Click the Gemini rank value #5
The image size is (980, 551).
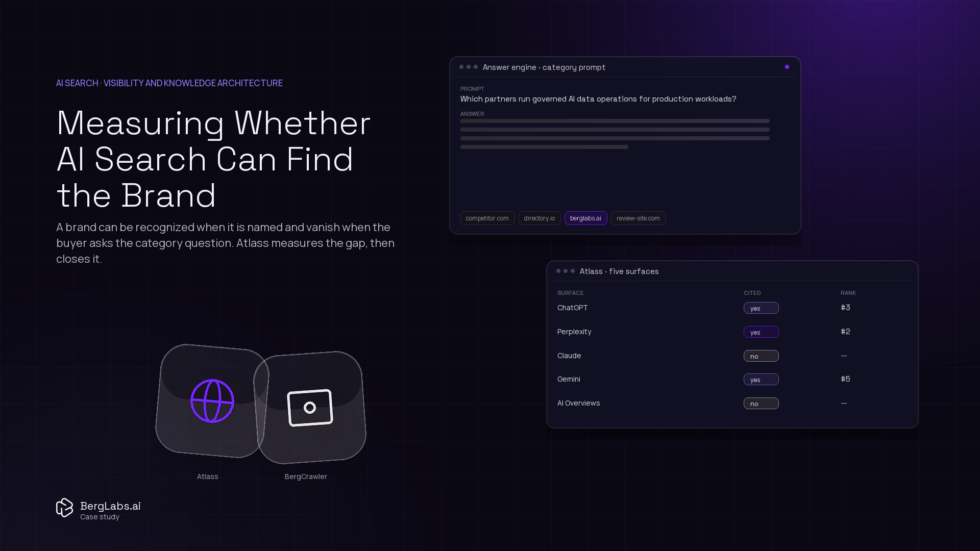tap(845, 379)
